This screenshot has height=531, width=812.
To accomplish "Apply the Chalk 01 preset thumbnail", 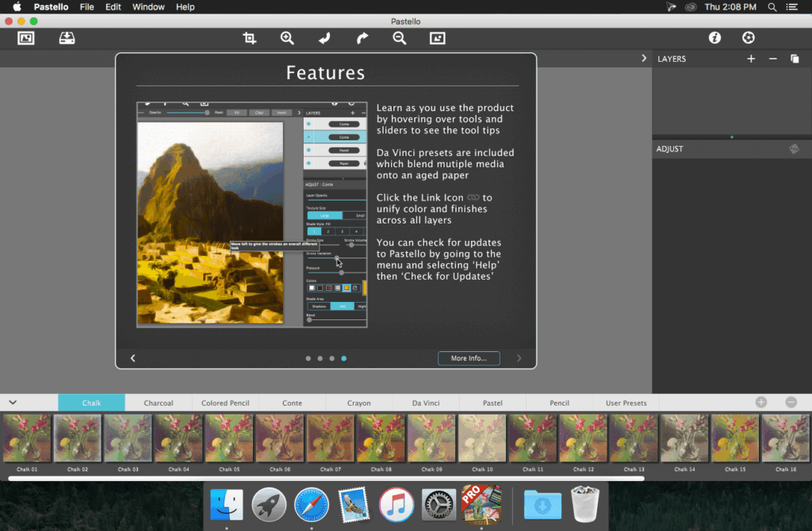I will tap(27, 437).
